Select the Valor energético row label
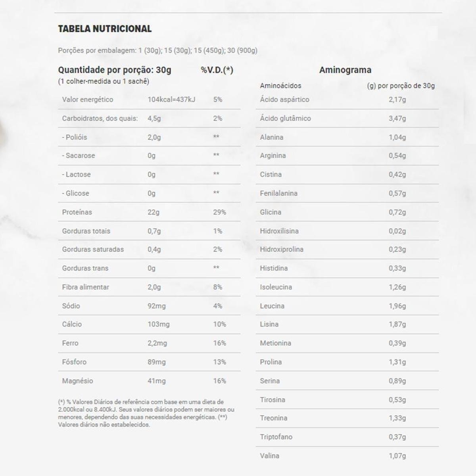Screen dimensions: 476x476 87,100
